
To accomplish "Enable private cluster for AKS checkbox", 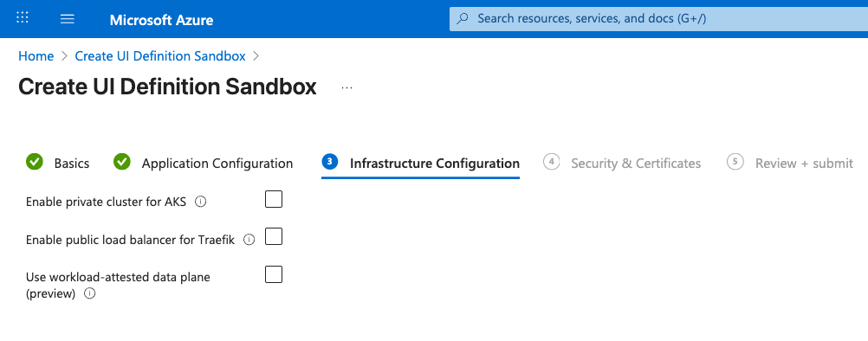I will pyautogui.click(x=274, y=199).
